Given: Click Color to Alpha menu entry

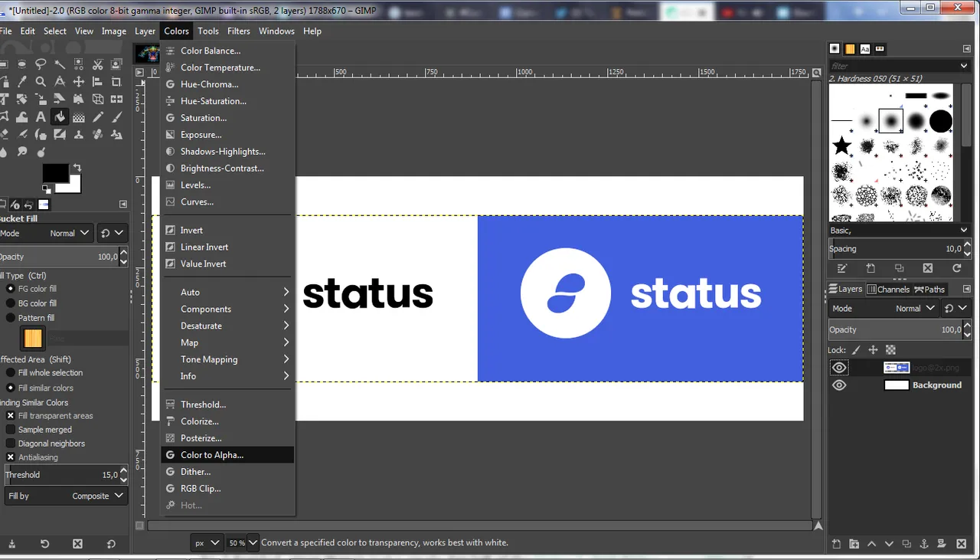Looking at the screenshot, I should pyautogui.click(x=228, y=455).
